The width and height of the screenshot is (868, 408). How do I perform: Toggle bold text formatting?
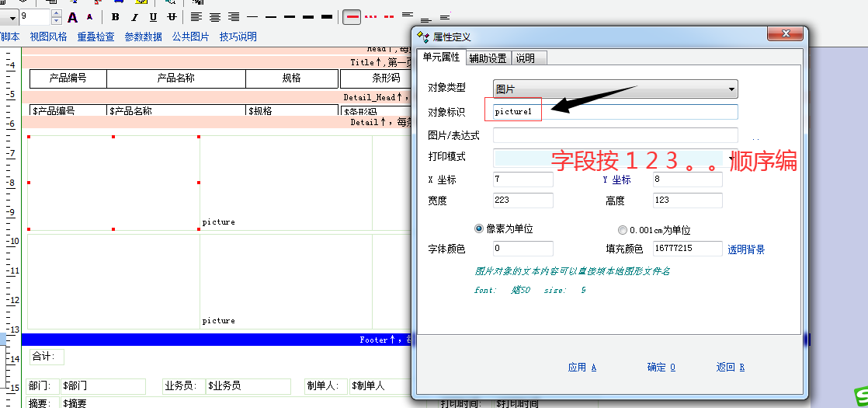(116, 17)
